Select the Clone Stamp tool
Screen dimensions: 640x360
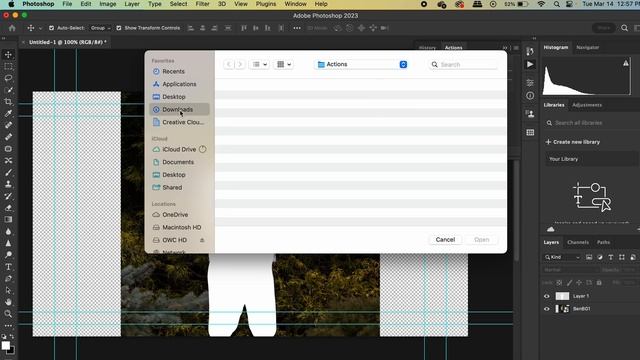click(x=8, y=184)
